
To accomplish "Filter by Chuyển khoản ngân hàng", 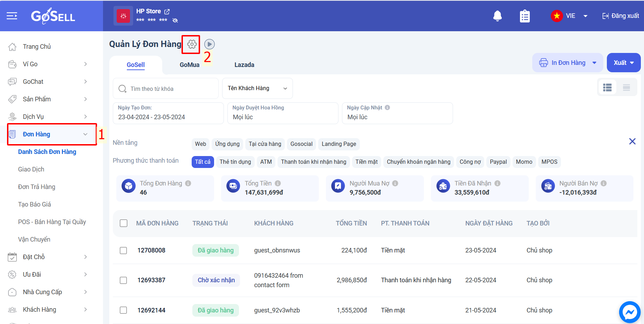I will [x=419, y=162].
